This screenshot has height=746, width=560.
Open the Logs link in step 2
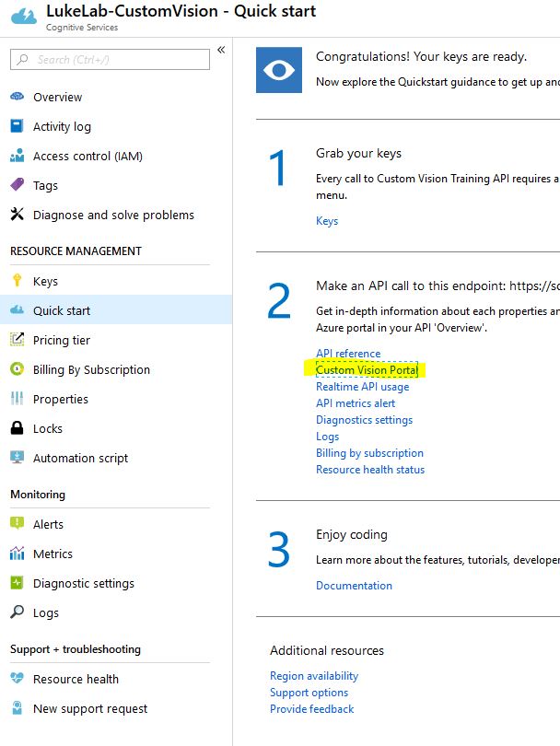(327, 437)
